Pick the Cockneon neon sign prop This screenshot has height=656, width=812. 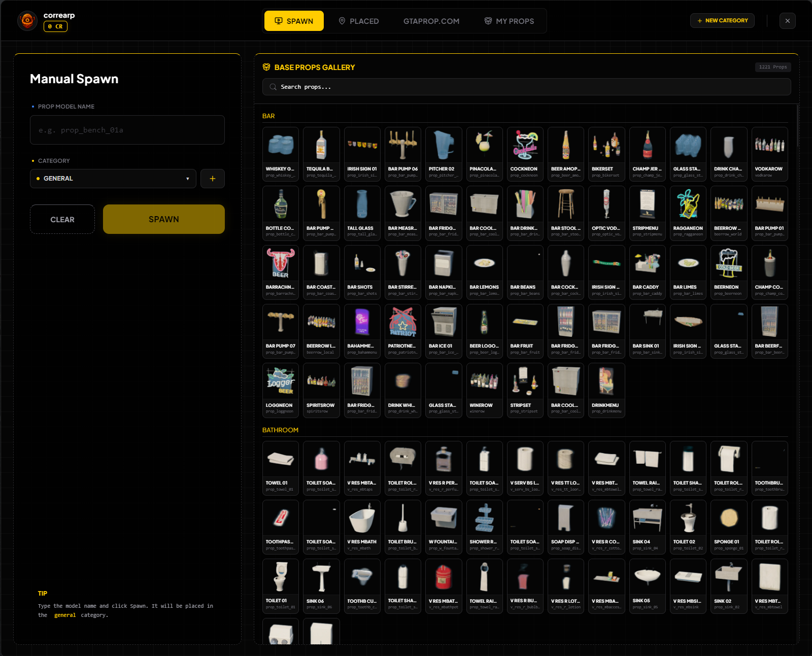click(525, 154)
